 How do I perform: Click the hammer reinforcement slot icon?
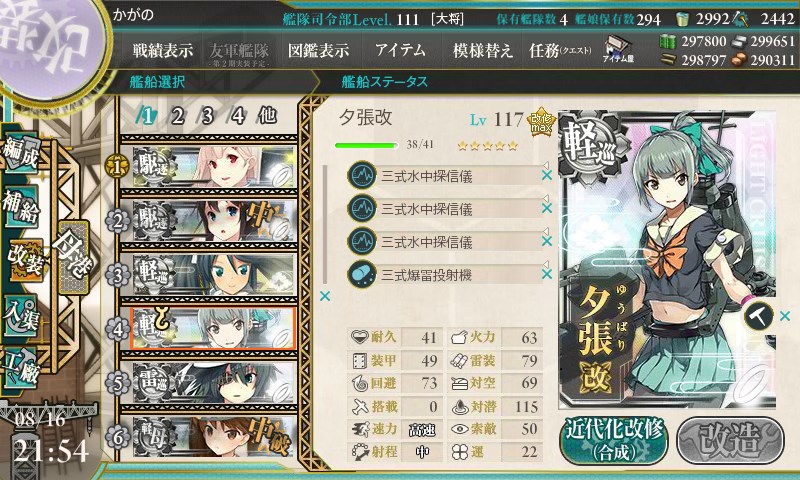(758, 317)
